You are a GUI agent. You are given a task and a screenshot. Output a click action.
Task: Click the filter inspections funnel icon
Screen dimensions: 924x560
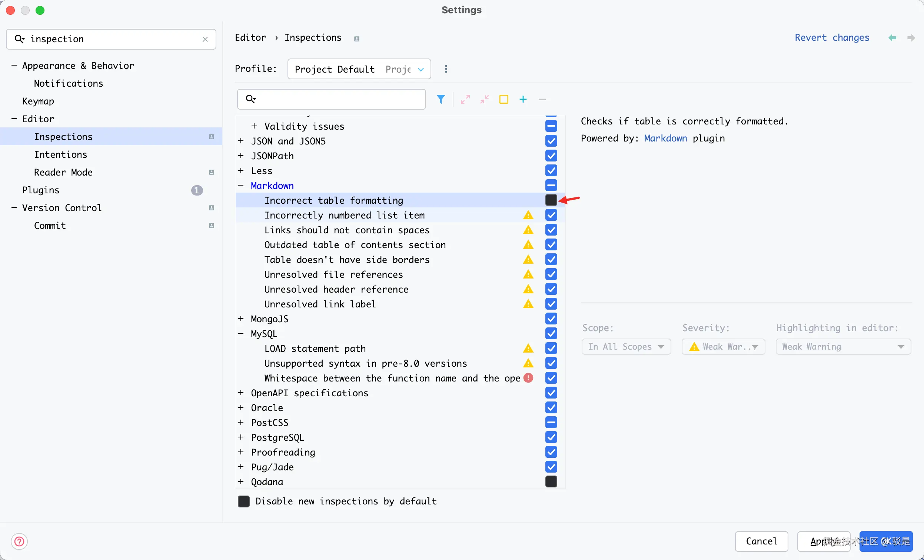pyautogui.click(x=441, y=99)
